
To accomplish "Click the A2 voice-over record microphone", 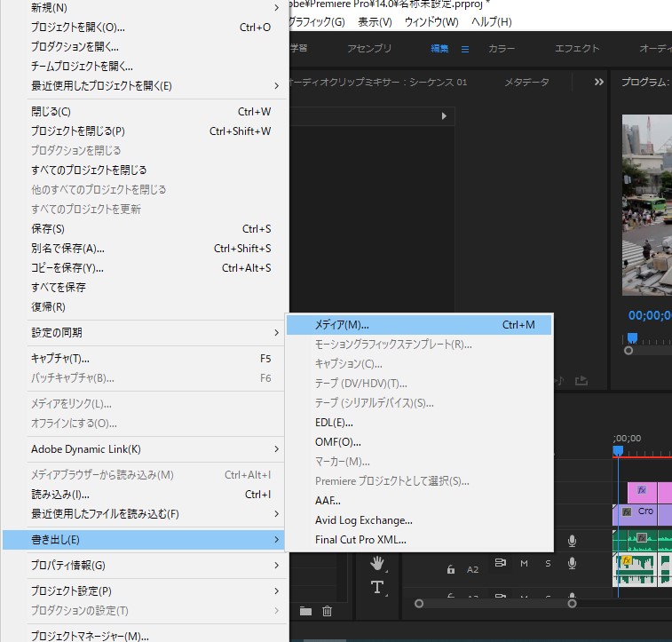I will (x=572, y=563).
